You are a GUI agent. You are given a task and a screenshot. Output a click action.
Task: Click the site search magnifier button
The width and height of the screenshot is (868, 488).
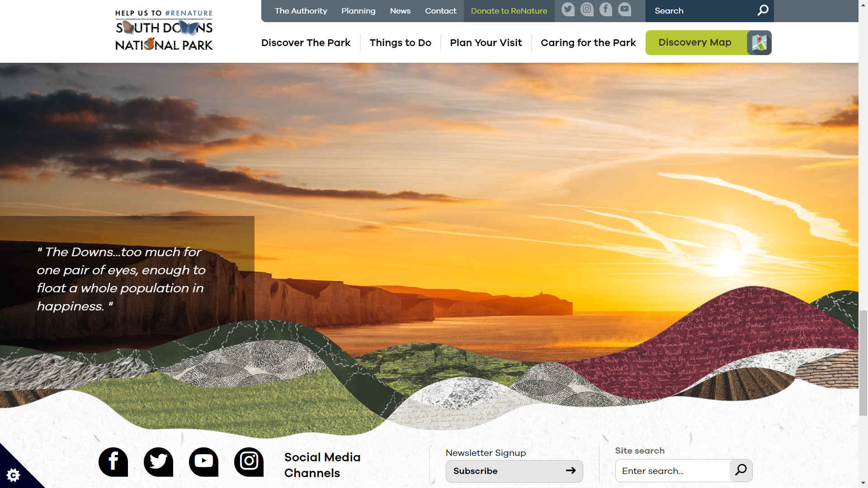[x=741, y=470]
